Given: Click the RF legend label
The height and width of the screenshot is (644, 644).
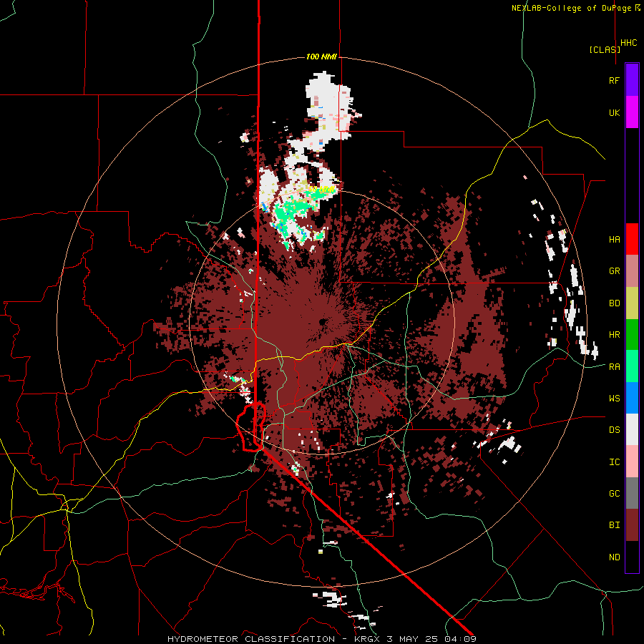Looking at the screenshot, I should tap(614, 80).
